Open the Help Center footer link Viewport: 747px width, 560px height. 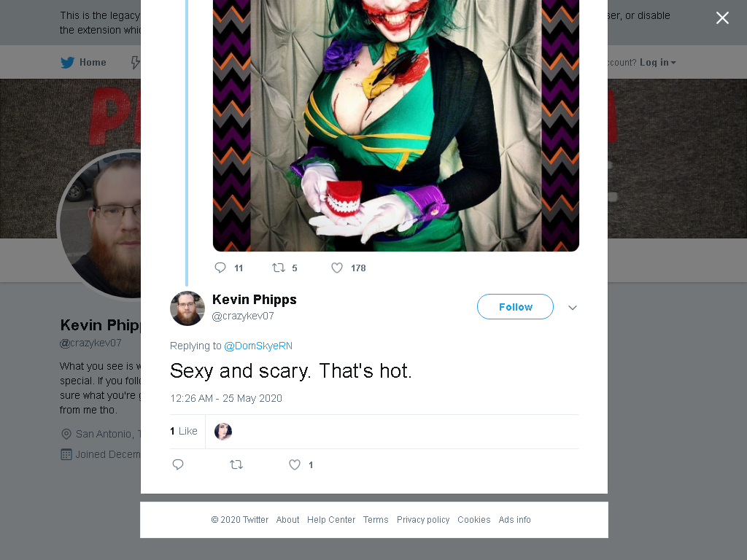pos(331,519)
